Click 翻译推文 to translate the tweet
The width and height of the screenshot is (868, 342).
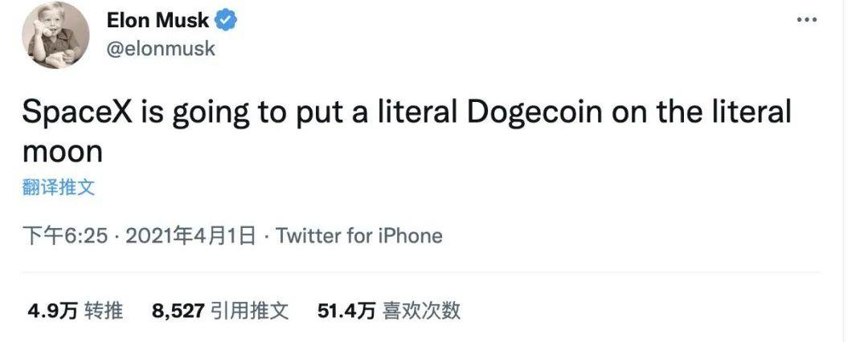click(59, 187)
